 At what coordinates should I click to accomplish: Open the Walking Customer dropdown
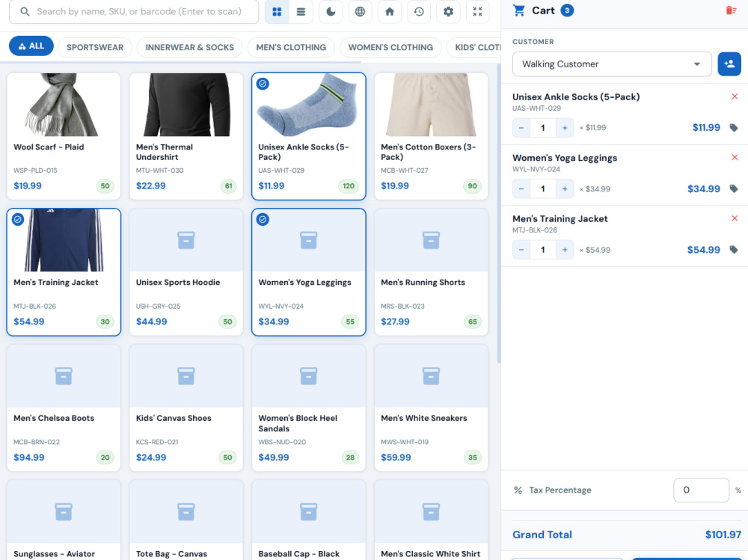pyautogui.click(x=612, y=64)
